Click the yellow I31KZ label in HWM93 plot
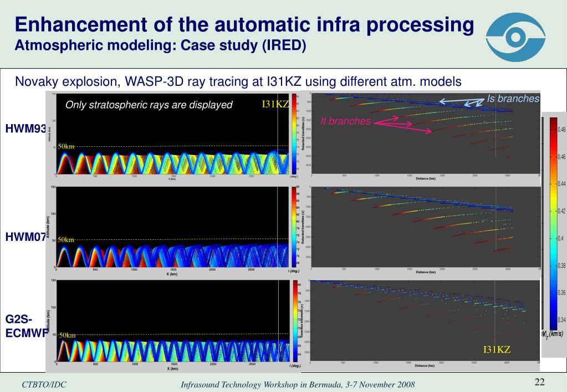This screenshot has width=567, height=392. (275, 105)
